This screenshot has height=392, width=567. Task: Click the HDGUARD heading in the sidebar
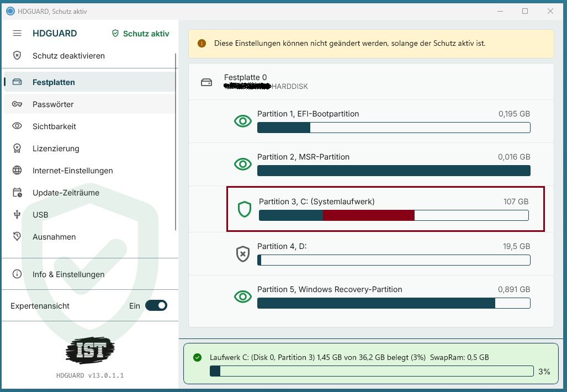click(55, 33)
